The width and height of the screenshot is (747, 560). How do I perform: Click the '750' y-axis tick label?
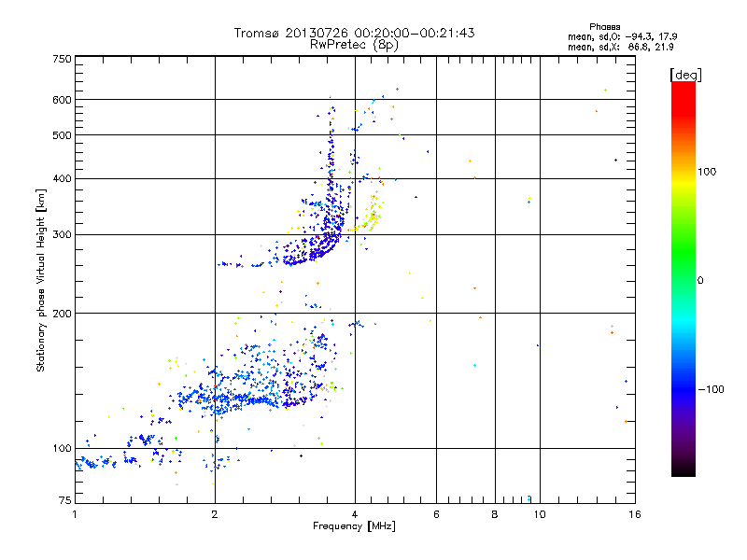(x=62, y=59)
